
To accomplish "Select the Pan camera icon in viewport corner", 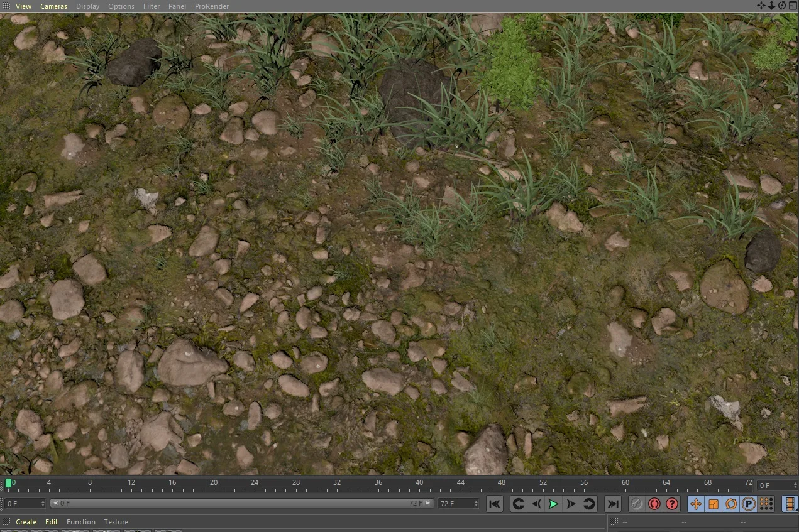I will click(x=761, y=5).
